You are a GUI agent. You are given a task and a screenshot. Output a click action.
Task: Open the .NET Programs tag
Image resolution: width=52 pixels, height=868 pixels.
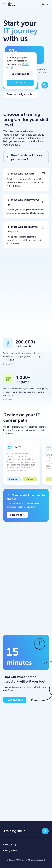[14, 479]
